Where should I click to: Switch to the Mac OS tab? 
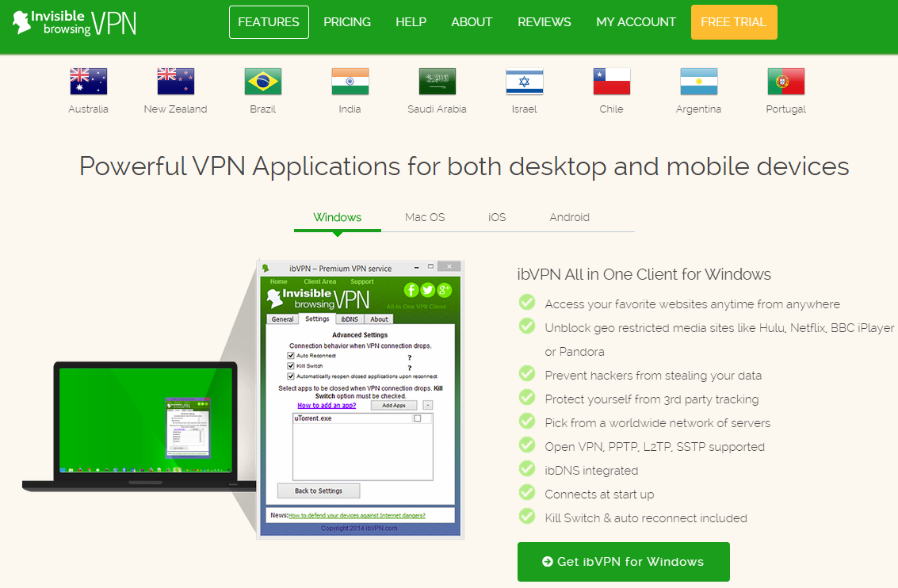pos(425,218)
